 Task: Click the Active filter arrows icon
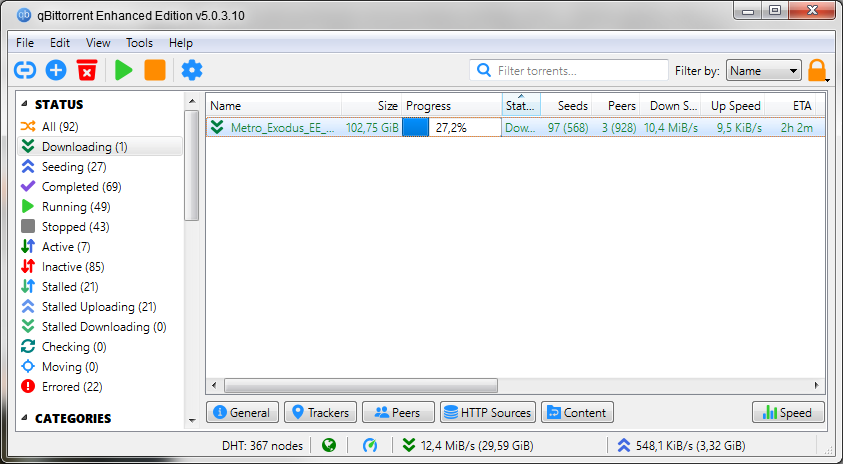[x=28, y=246]
